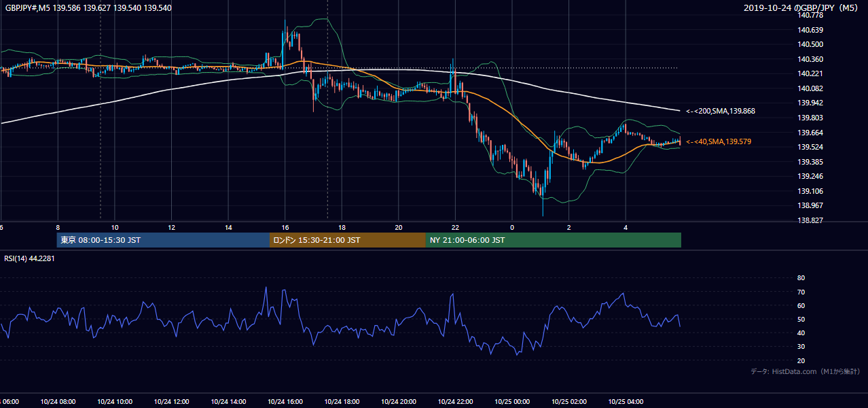Click the HistData.com data source credit
868x408 pixels.
(x=806, y=371)
